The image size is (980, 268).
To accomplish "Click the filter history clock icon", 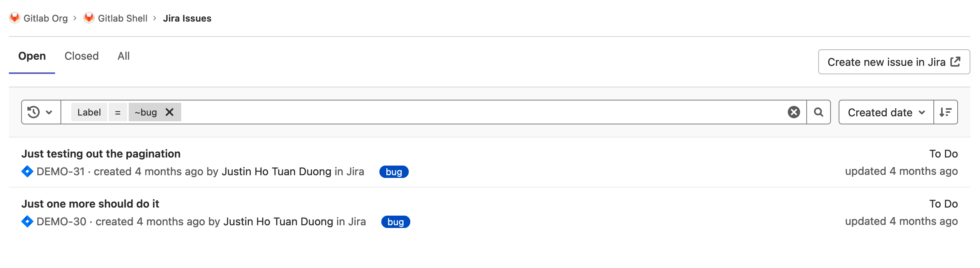I will 34,112.
